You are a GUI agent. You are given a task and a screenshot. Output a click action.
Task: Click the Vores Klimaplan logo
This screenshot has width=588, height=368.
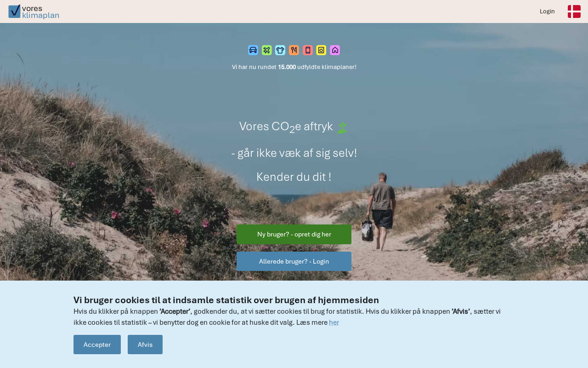[x=34, y=11]
